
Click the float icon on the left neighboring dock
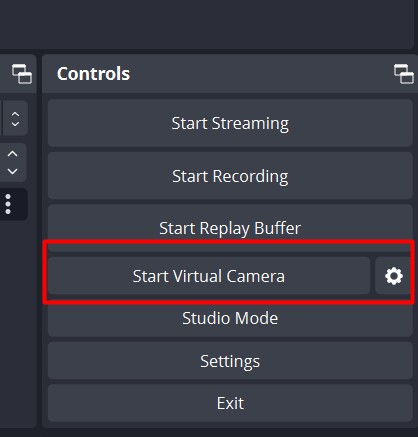22,74
